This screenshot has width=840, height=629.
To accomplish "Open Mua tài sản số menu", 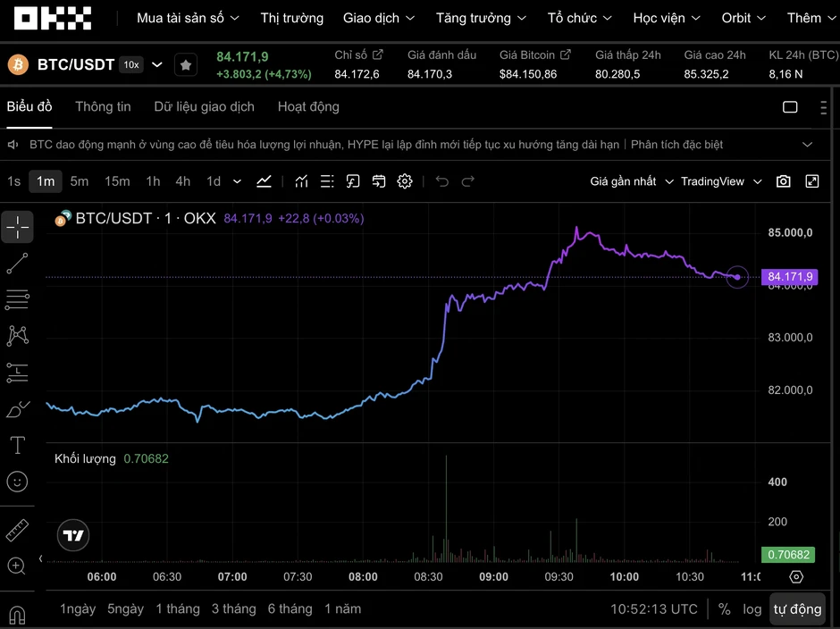I will pyautogui.click(x=188, y=18).
